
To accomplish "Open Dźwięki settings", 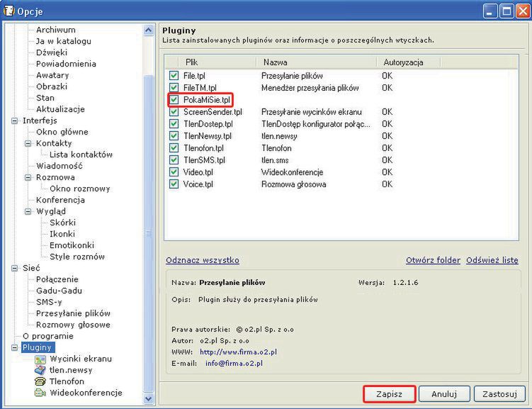I will click(x=52, y=52).
